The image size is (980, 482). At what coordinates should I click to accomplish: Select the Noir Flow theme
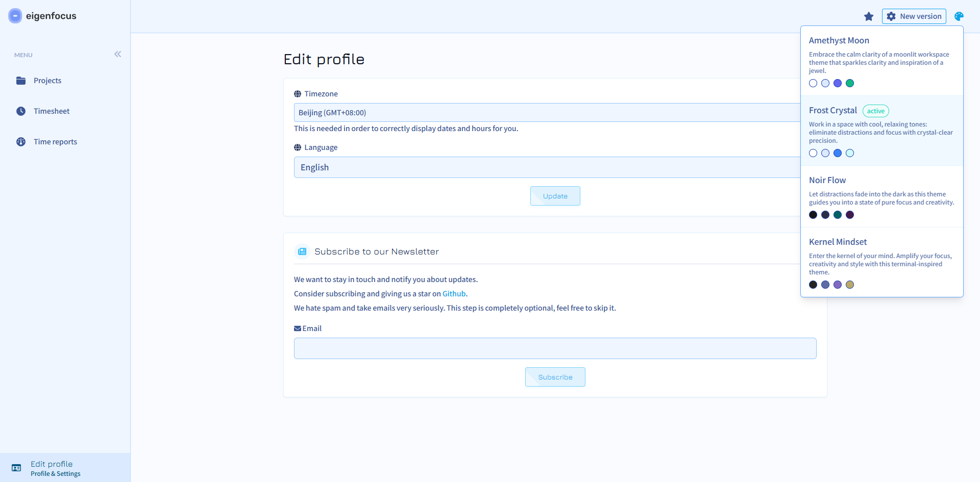[x=882, y=197]
